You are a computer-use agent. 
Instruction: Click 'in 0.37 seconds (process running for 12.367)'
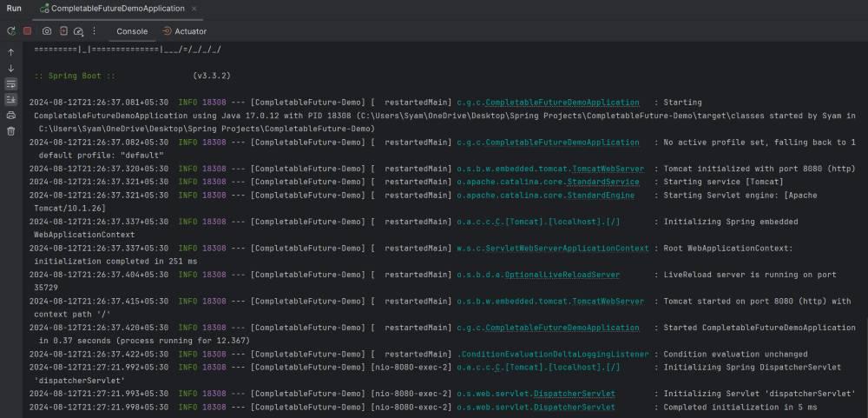(x=144, y=341)
